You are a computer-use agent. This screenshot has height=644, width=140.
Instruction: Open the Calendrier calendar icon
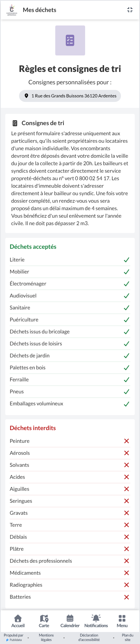(x=70, y=619)
